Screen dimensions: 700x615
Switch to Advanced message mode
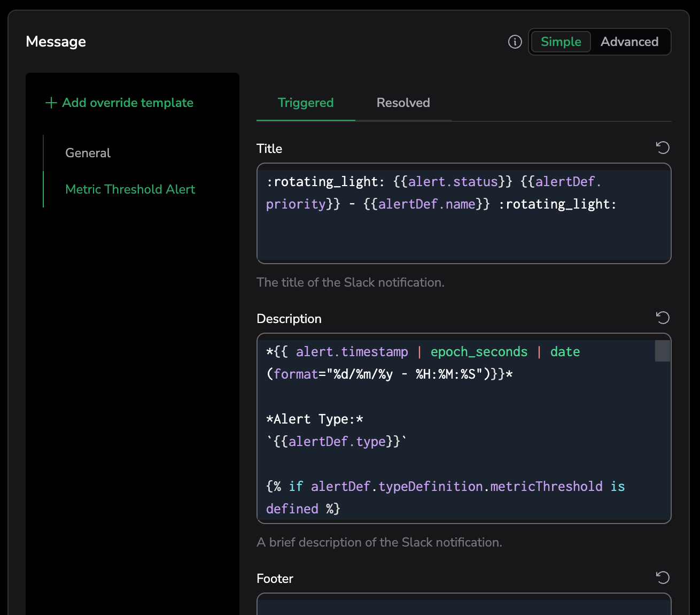click(629, 42)
